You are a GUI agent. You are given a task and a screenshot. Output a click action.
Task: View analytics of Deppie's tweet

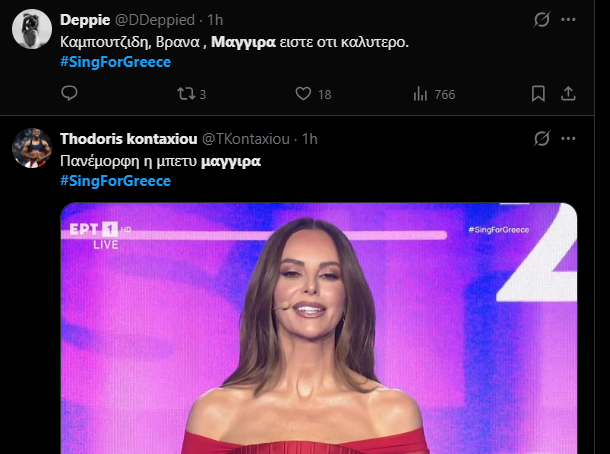pos(421,94)
